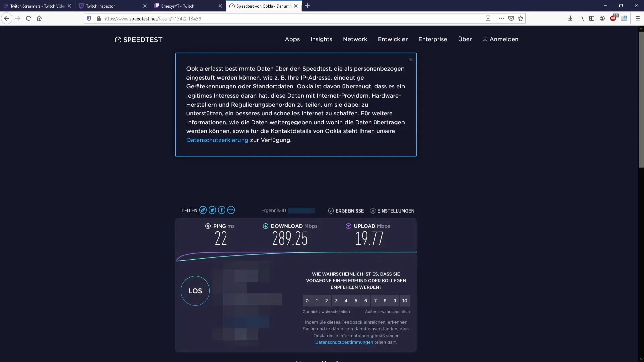644x362 pixels.
Task: Rate Vodafone with score 7
Action: 375,301
